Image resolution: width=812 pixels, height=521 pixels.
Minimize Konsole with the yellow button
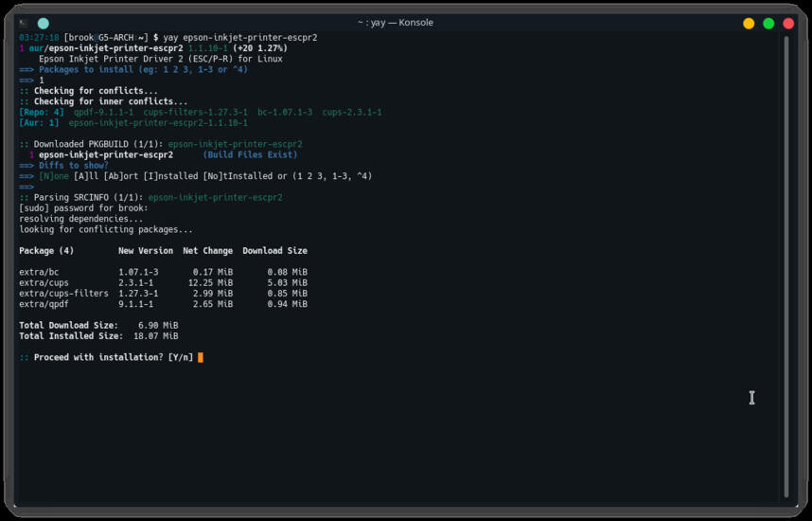click(x=749, y=24)
